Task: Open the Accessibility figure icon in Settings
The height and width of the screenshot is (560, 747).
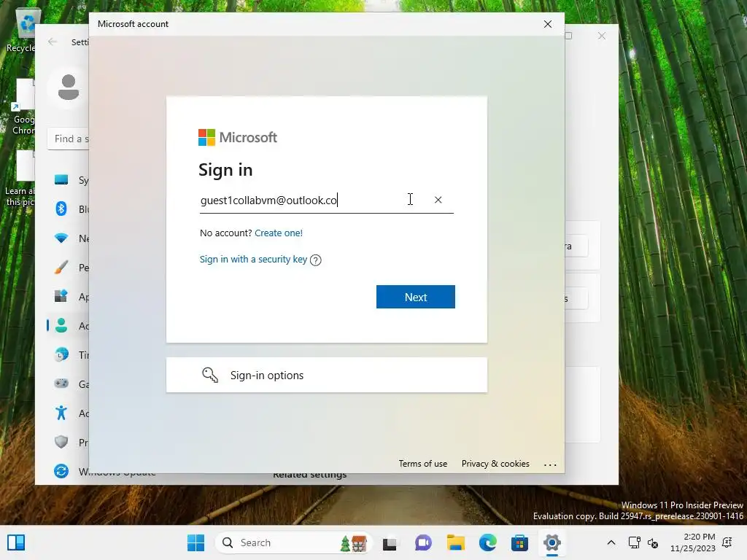Action: point(61,413)
